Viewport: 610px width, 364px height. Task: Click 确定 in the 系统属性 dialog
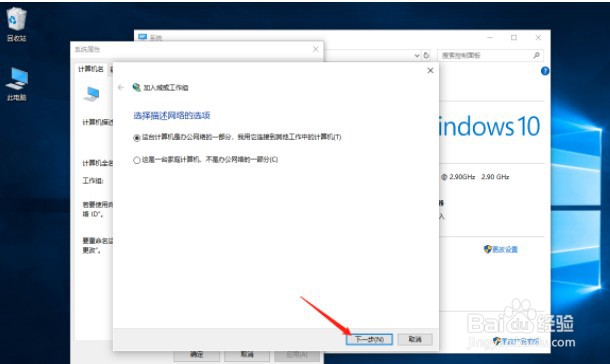[196, 354]
